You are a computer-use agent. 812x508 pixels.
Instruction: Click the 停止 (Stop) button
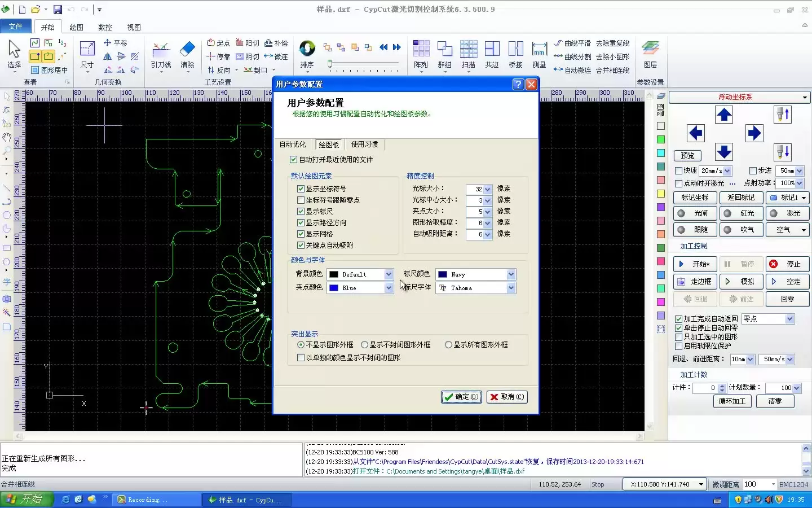[x=787, y=264]
